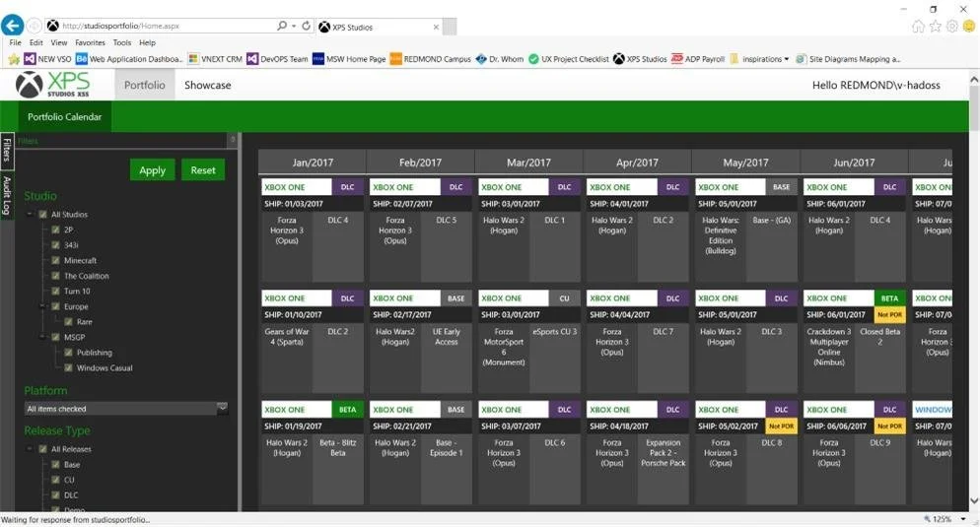
Task: Click the add-to-favorites-bar star icon
Action: click(14, 59)
